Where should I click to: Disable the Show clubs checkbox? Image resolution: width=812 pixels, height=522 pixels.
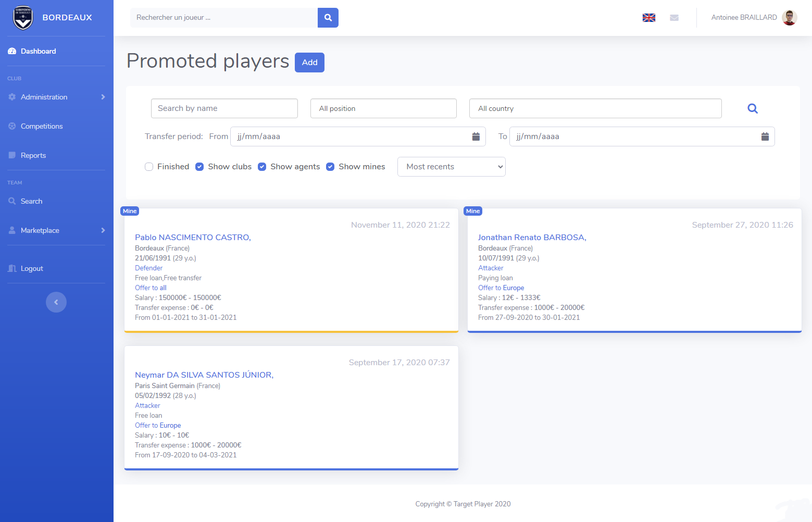coord(199,166)
